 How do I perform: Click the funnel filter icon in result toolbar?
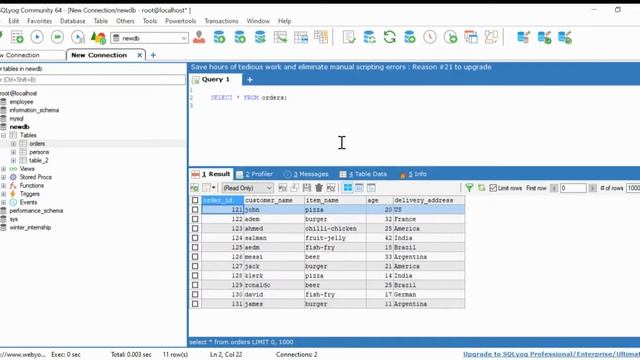point(469,188)
